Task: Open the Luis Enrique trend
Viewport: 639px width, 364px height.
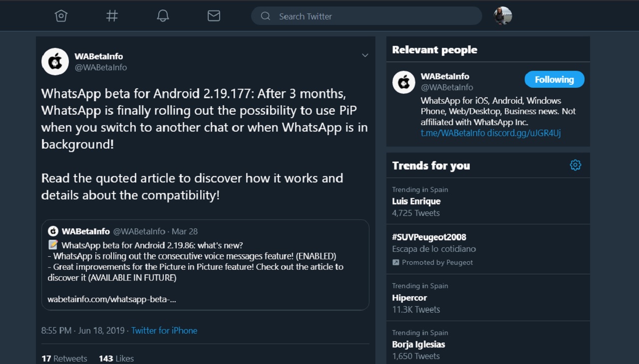Action: [x=416, y=201]
